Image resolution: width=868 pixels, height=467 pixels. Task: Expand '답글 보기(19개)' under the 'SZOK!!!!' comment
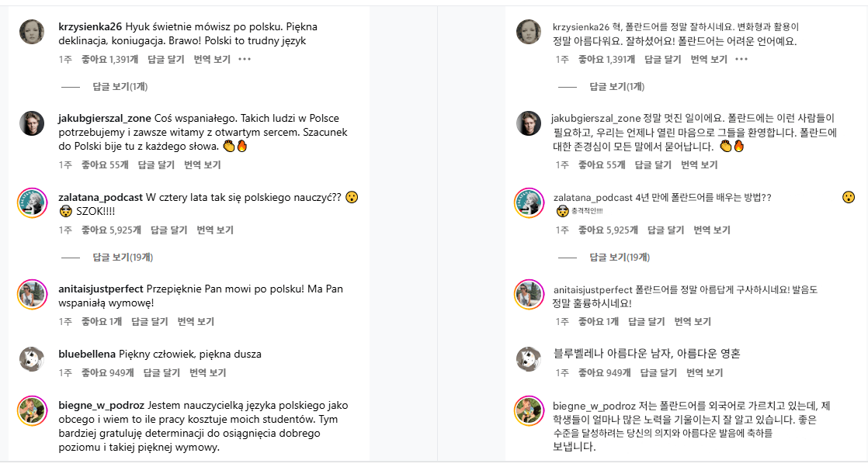click(122, 258)
